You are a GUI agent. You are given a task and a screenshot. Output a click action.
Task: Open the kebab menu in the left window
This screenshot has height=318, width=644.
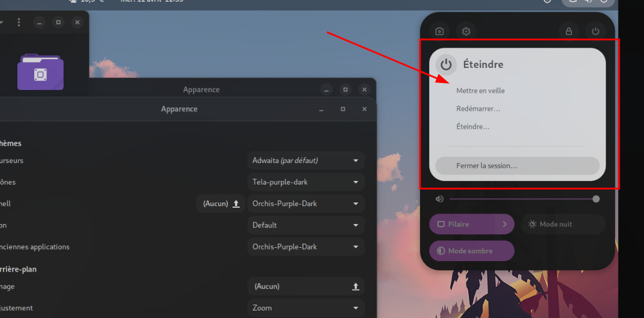coord(19,22)
